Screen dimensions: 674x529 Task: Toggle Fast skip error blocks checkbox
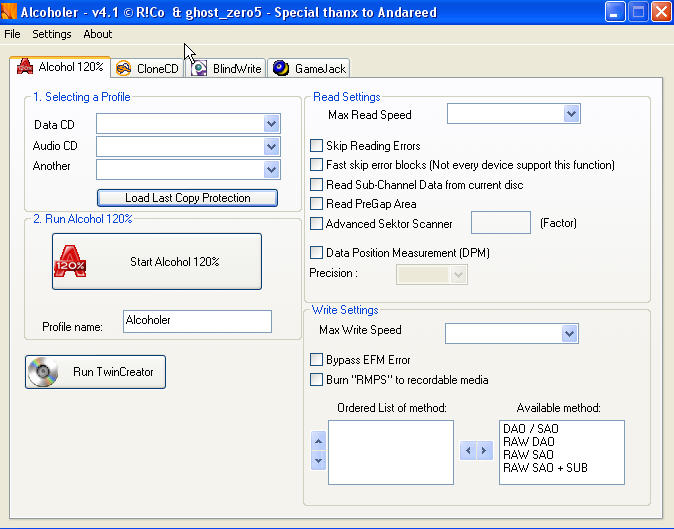[x=316, y=165]
